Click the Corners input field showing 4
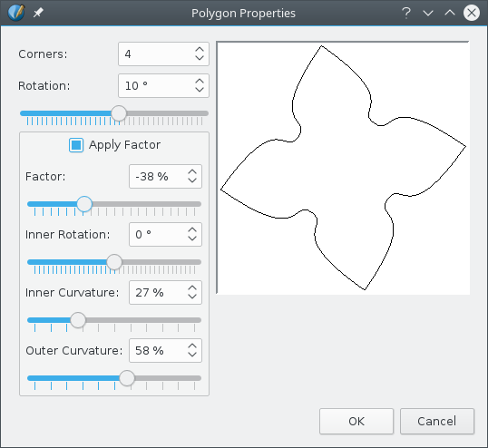488x448 pixels. click(x=163, y=54)
